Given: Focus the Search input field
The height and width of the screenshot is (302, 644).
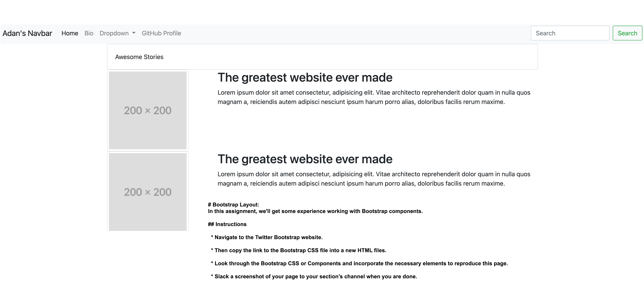Looking at the screenshot, I should [570, 33].
